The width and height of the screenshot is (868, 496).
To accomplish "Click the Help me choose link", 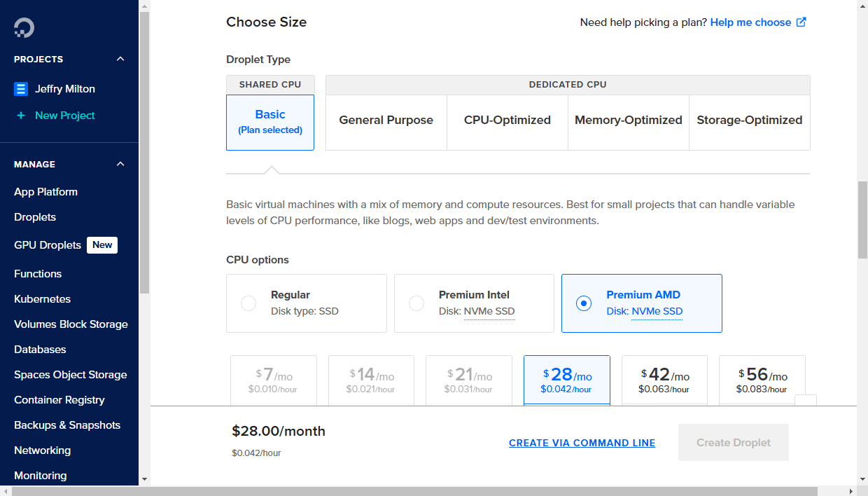I will pyautogui.click(x=751, y=22).
